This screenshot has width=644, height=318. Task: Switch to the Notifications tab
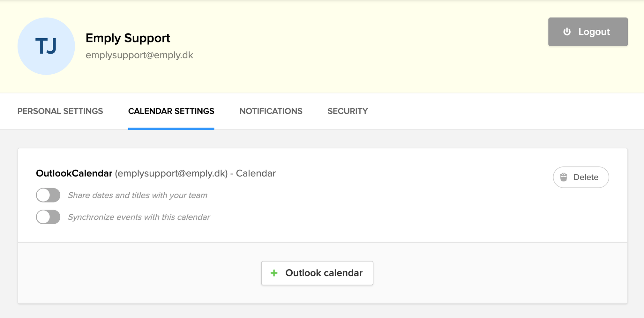coord(271,111)
